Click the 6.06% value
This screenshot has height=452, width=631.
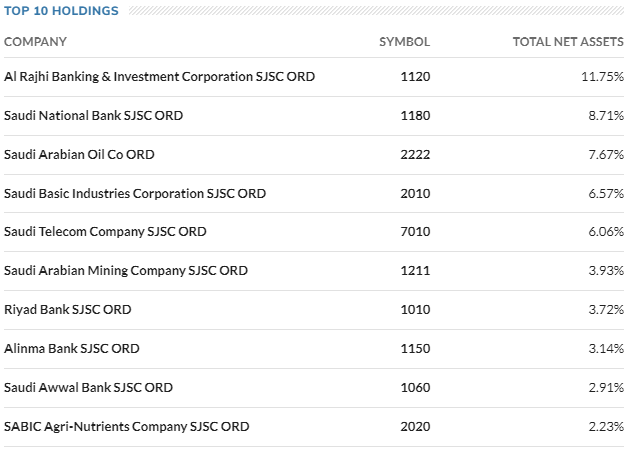(x=606, y=232)
